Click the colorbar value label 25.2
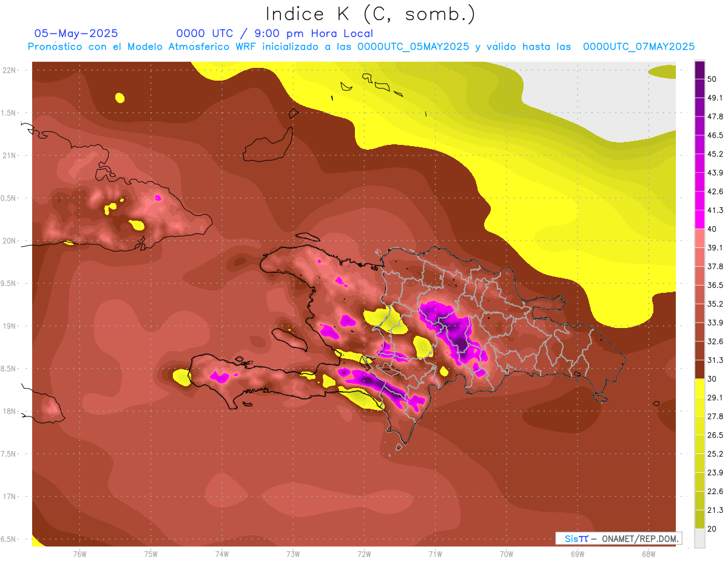 [715, 454]
